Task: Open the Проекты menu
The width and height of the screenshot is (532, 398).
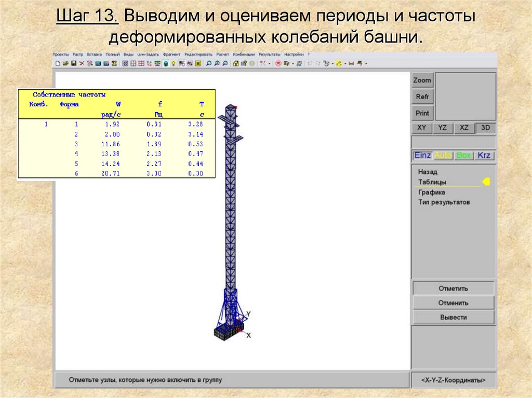Action: coord(60,54)
